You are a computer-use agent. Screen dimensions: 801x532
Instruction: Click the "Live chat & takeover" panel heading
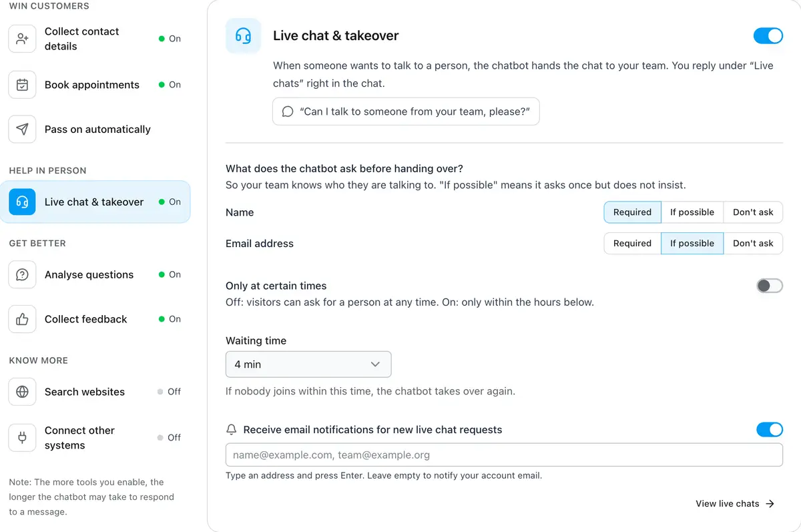click(x=336, y=36)
